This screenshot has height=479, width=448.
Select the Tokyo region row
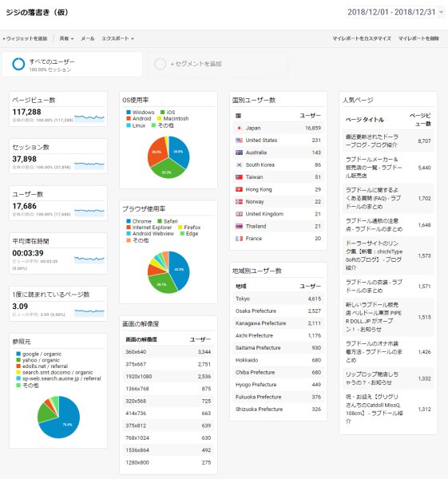point(278,299)
